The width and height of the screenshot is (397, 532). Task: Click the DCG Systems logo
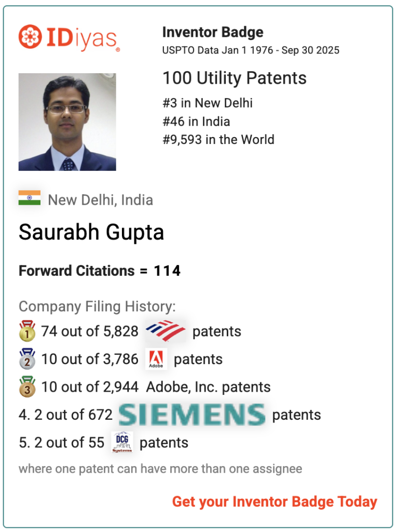point(122,442)
